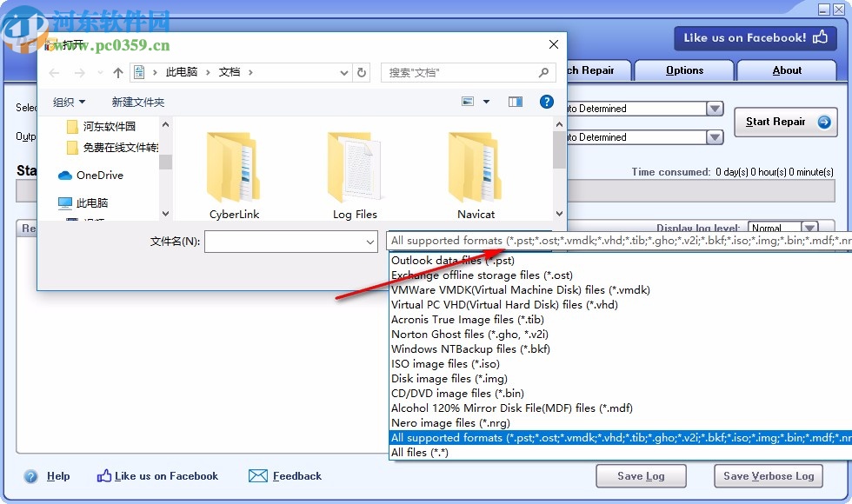The width and height of the screenshot is (852, 504).
Task: Click the thumbs-up Facebook icon at bottom
Action: [x=104, y=476]
